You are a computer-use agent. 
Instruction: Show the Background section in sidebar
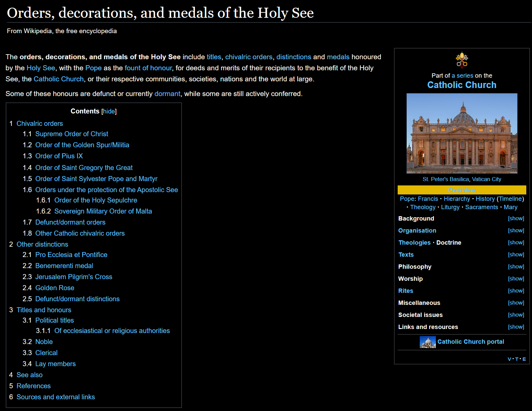click(x=516, y=218)
